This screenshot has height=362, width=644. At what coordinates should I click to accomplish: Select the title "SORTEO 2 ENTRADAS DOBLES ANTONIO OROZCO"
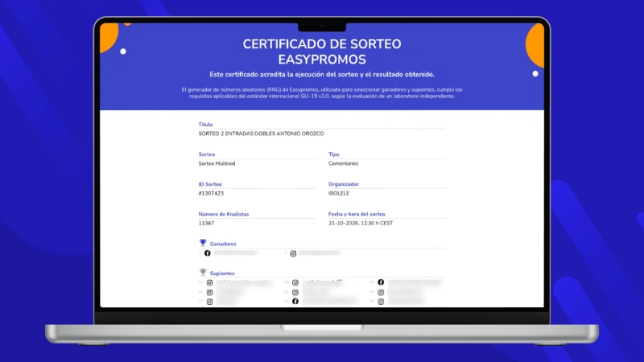tap(261, 134)
